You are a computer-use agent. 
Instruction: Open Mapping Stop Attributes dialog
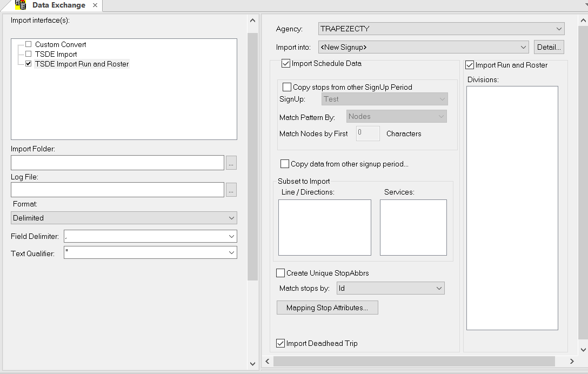[x=327, y=307]
